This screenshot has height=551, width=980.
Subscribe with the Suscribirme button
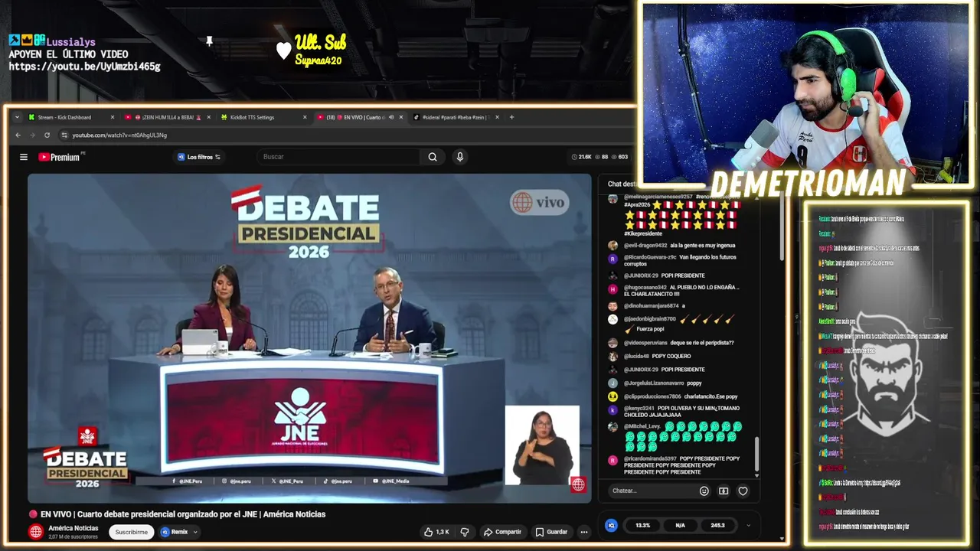132,532
